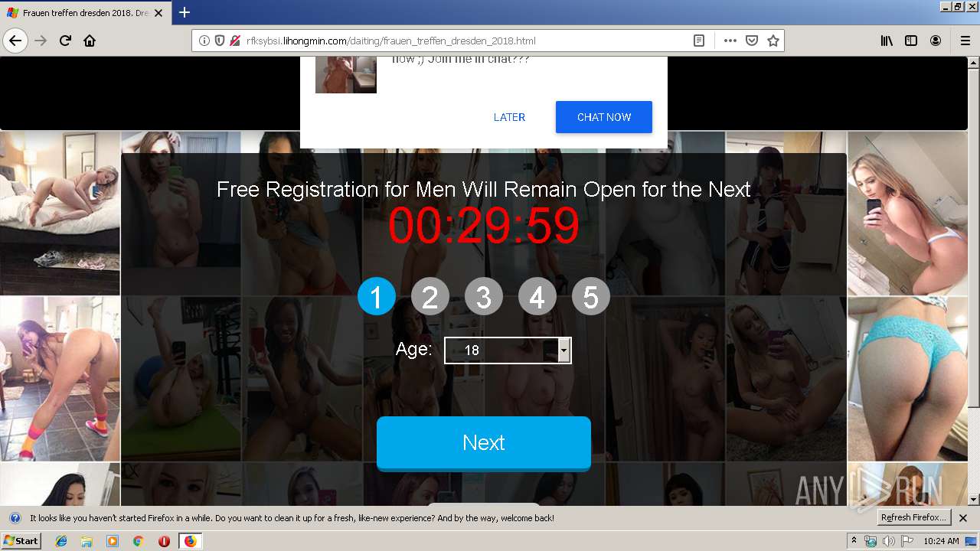The height and width of the screenshot is (551, 980).
Task: Toggle reader view for this page
Action: click(x=699, y=41)
